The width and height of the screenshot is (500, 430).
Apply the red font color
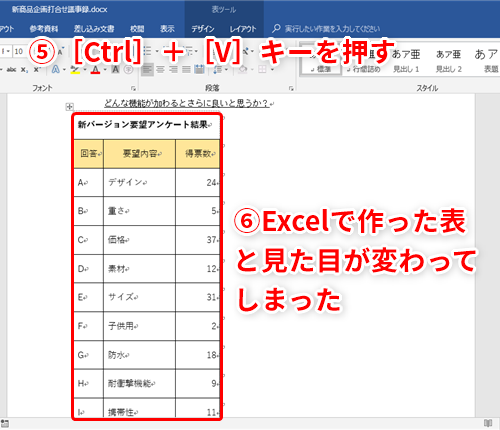tap(96, 70)
